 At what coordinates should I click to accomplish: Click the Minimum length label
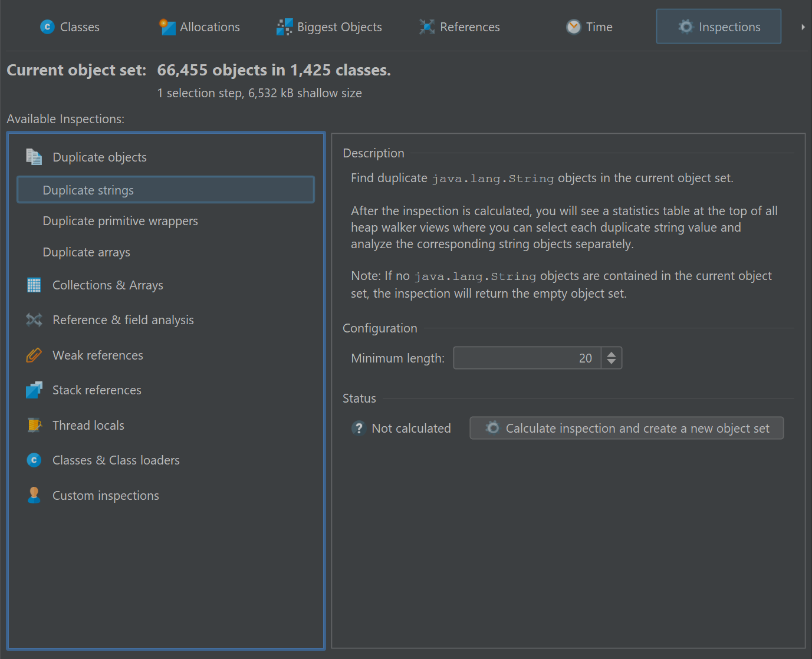click(x=397, y=358)
